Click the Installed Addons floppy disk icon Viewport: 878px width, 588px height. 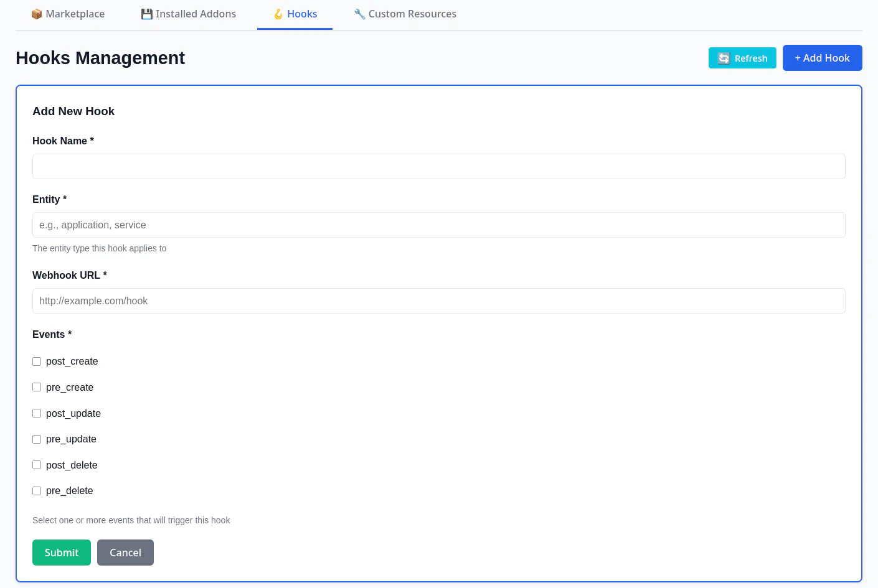[147, 14]
